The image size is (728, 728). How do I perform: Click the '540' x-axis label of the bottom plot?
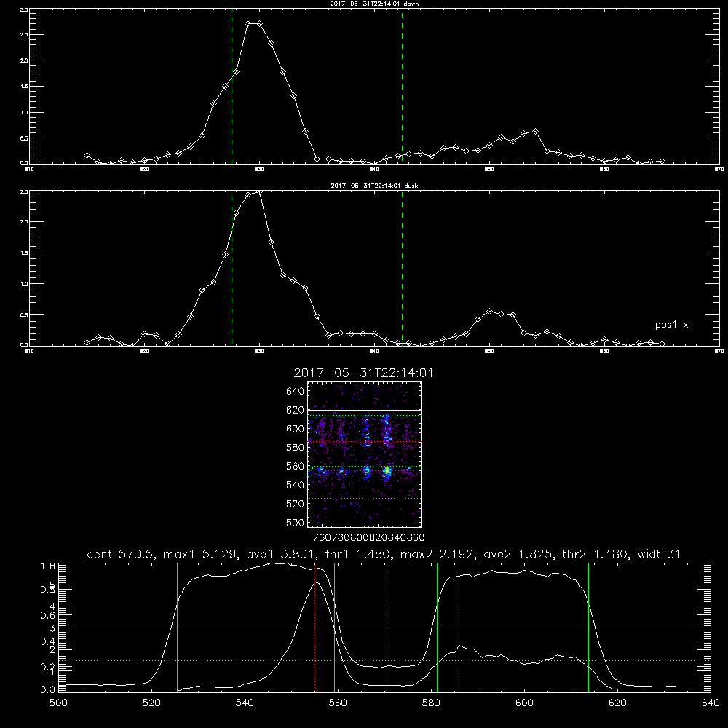click(245, 703)
